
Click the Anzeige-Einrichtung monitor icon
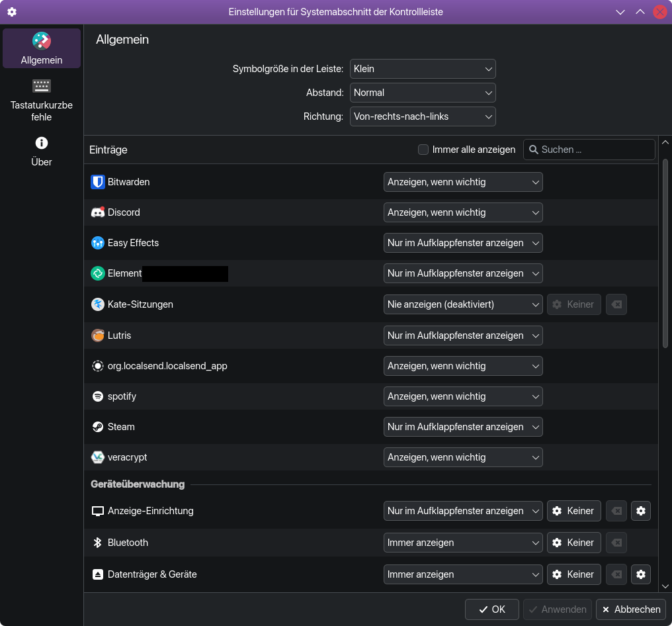point(98,511)
